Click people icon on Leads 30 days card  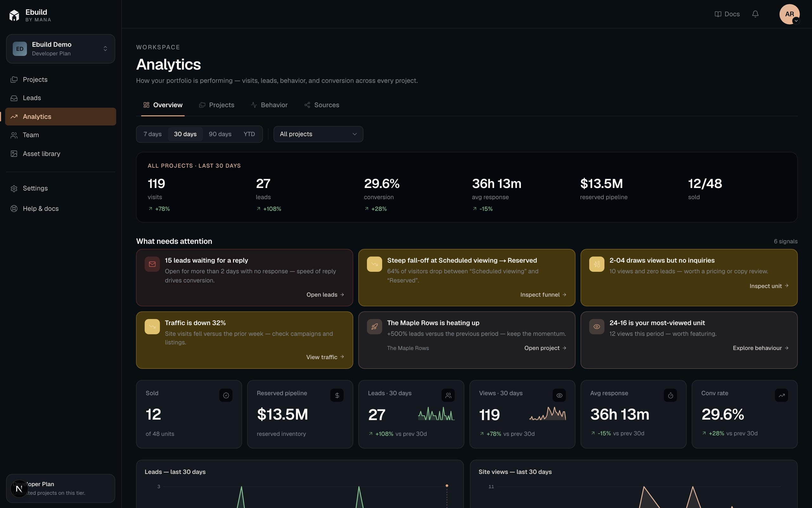[x=448, y=396]
